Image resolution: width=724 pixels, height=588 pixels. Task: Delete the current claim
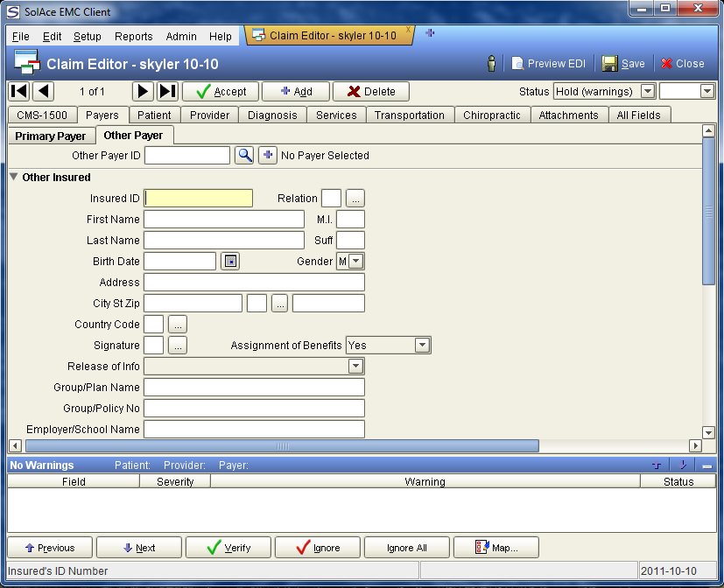coord(371,91)
